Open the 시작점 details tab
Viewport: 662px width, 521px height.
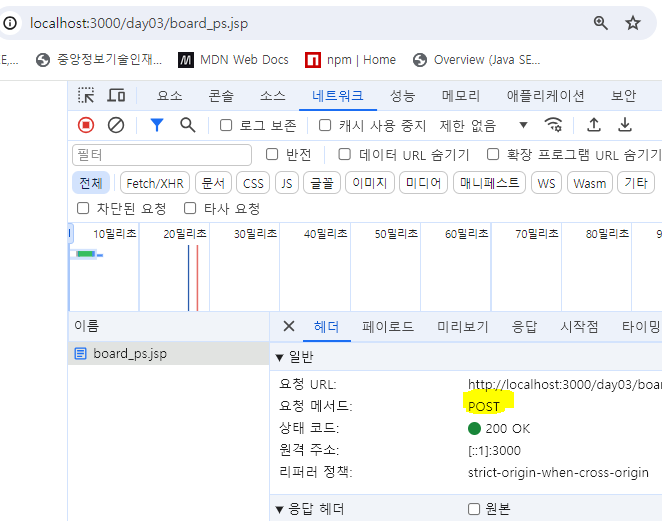point(579,326)
